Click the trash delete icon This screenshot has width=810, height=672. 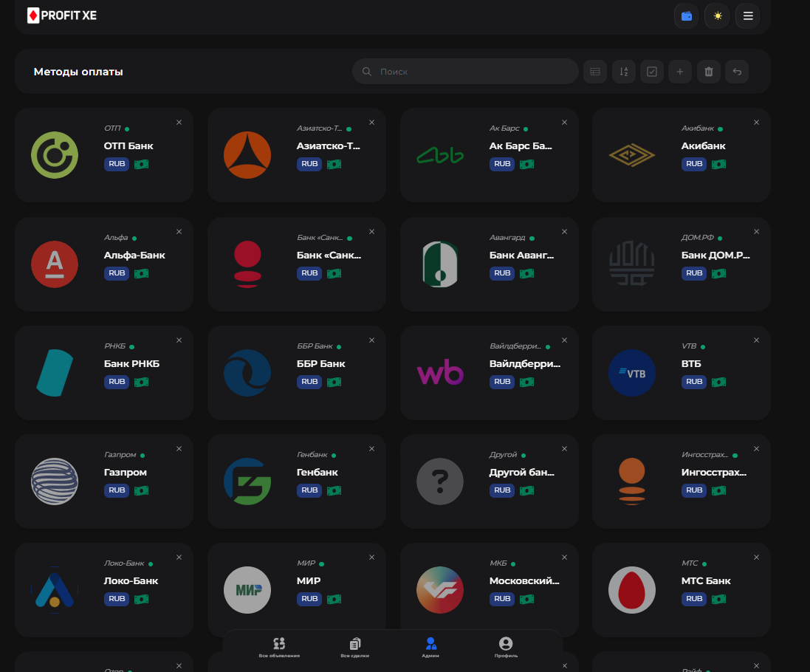pyautogui.click(x=708, y=72)
